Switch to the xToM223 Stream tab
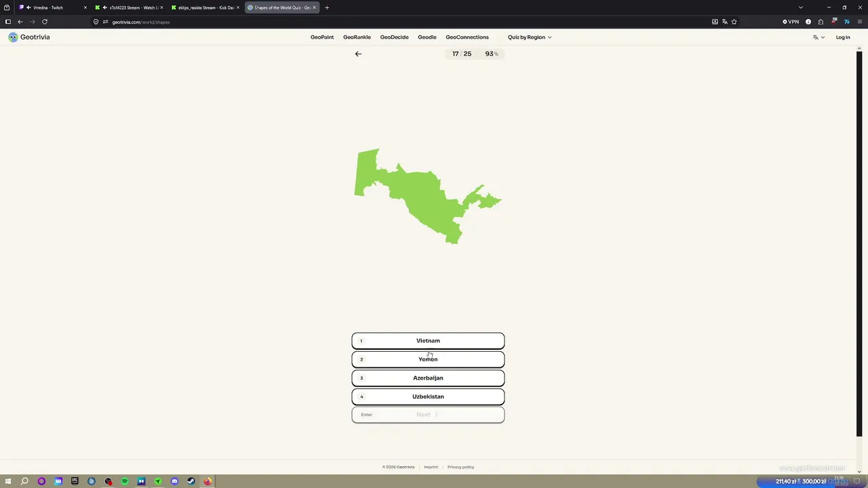Viewport: 868px width, 488px height. click(129, 7)
